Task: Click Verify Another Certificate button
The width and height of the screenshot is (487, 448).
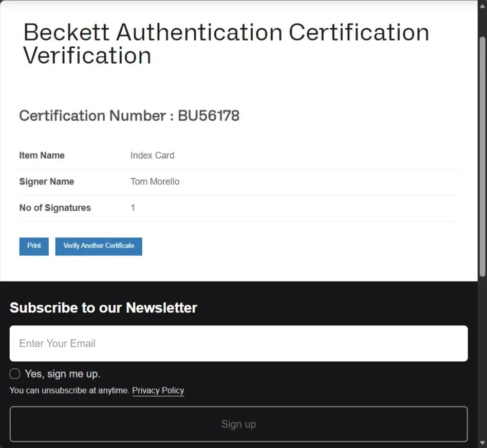Action: point(99,247)
